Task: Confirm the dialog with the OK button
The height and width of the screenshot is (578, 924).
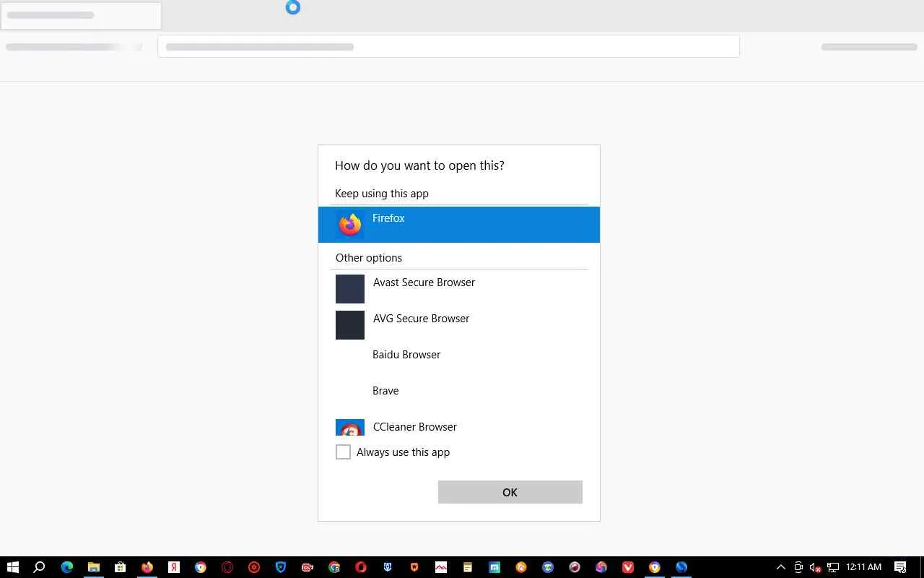Action: point(510,492)
